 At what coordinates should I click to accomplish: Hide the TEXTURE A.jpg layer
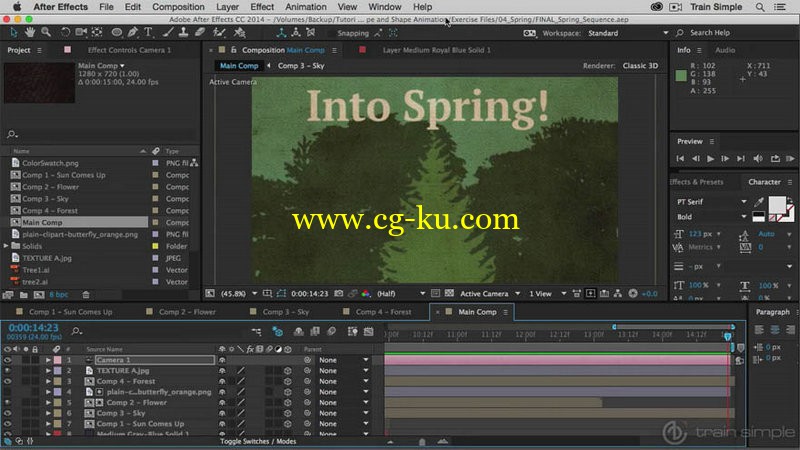(7, 371)
